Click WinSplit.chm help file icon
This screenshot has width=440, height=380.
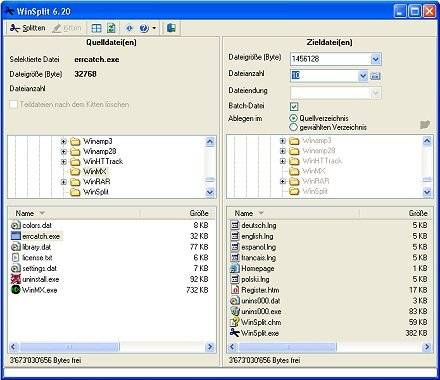pos(235,322)
